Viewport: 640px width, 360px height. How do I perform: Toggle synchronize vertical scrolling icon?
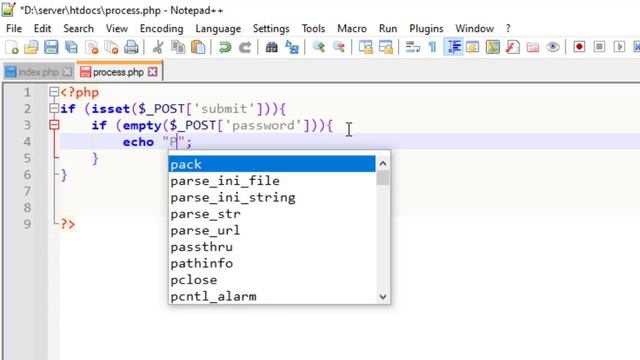(x=366, y=47)
